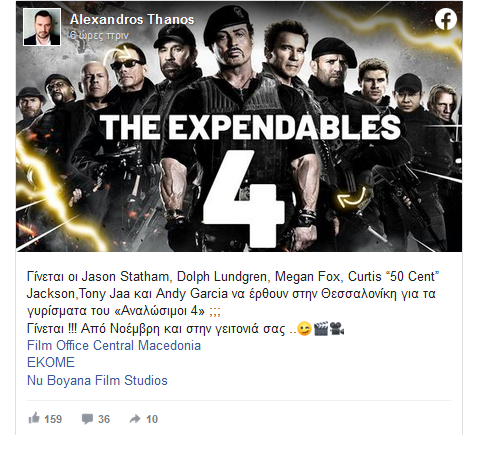Click the thumbs-up like icon
Viewport: 478px width, 450px height.
click(x=34, y=418)
